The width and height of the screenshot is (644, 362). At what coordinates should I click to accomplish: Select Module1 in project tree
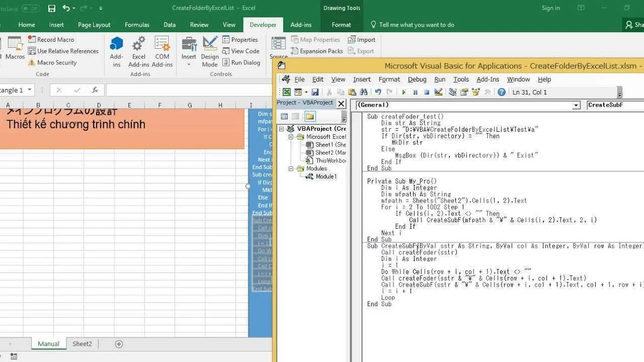click(x=326, y=176)
